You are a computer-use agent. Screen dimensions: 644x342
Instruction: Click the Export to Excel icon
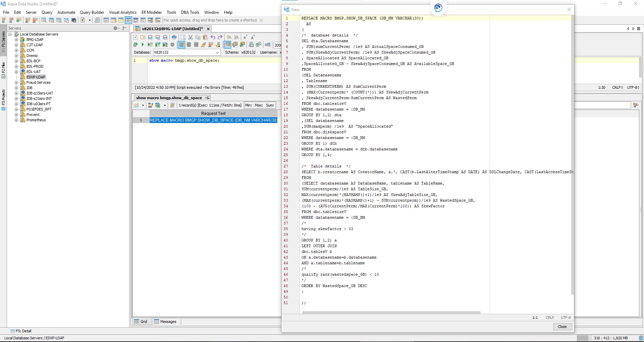coord(158,105)
